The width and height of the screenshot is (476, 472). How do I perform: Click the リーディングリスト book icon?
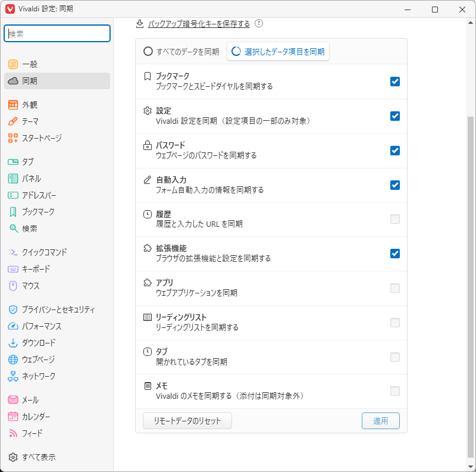click(147, 317)
